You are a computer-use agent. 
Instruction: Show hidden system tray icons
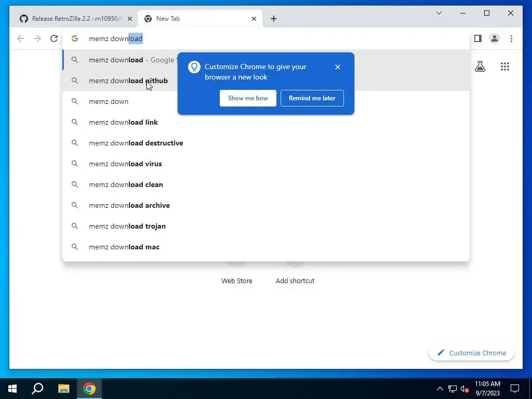440,389
